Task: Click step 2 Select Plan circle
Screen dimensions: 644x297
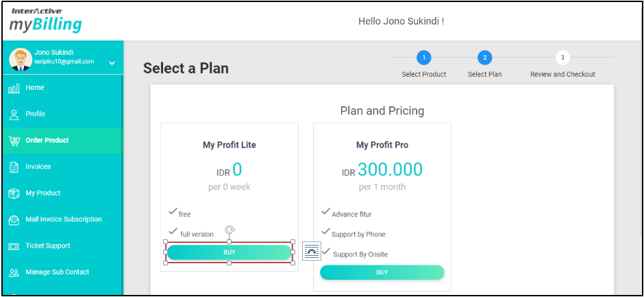Action: pos(484,58)
